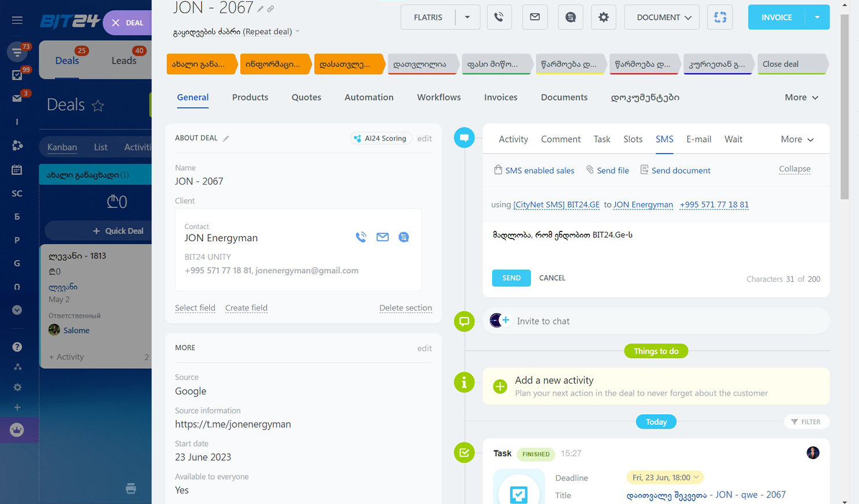Click the Delete section link
This screenshot has height=504, width=859.
405,308
